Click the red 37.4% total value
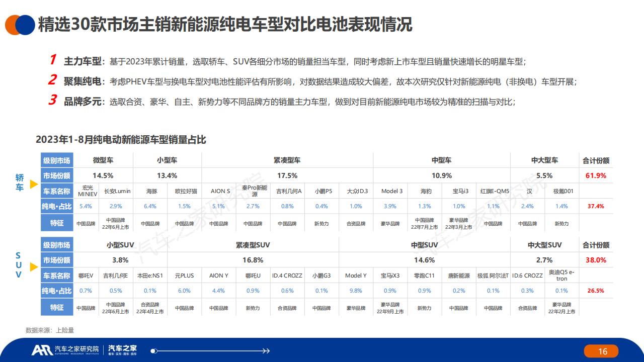 (596, 206)
